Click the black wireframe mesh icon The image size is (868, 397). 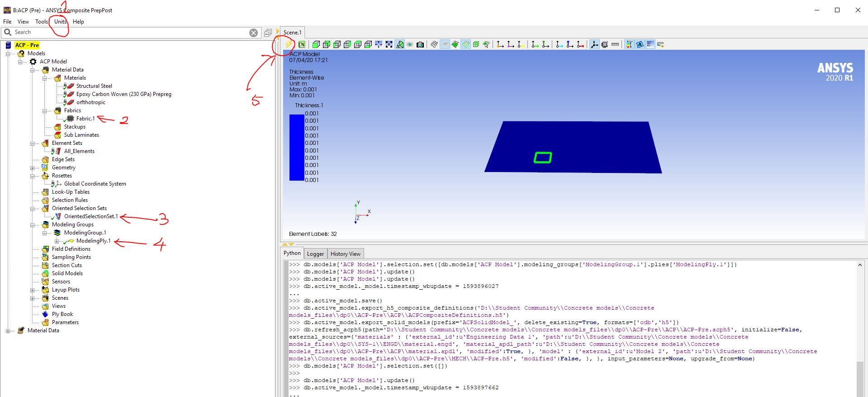click(434, 44)
